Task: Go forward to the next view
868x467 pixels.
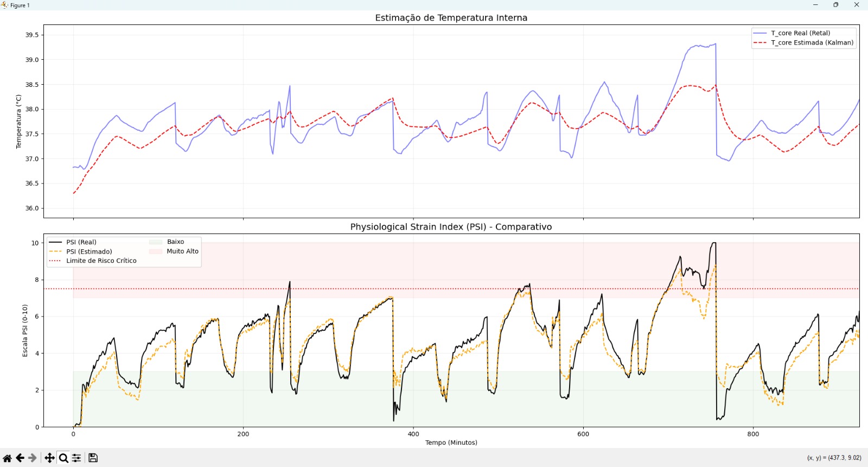Action: point(33,458)
